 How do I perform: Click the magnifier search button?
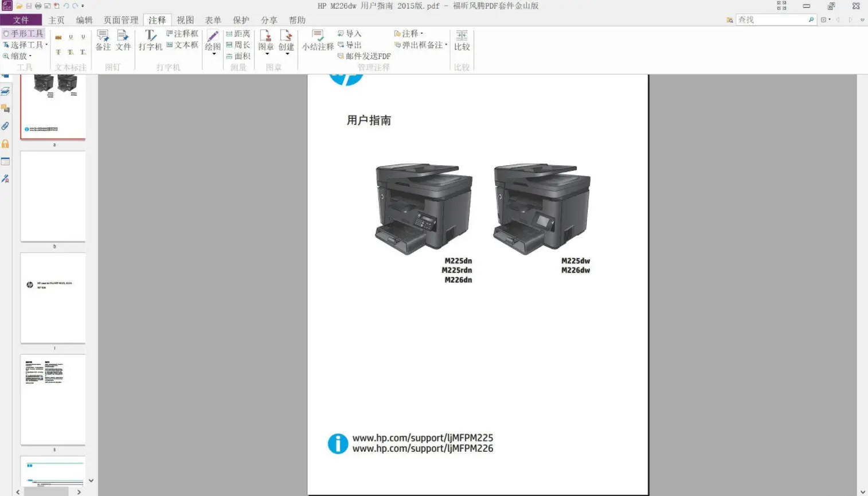[x=811, y=19]
